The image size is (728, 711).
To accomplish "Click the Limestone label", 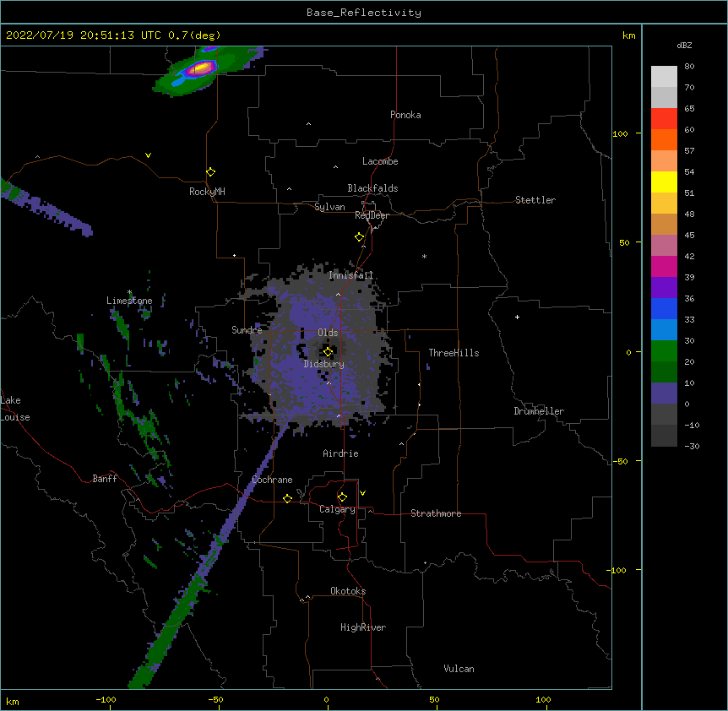I will [x=129, y=301].
